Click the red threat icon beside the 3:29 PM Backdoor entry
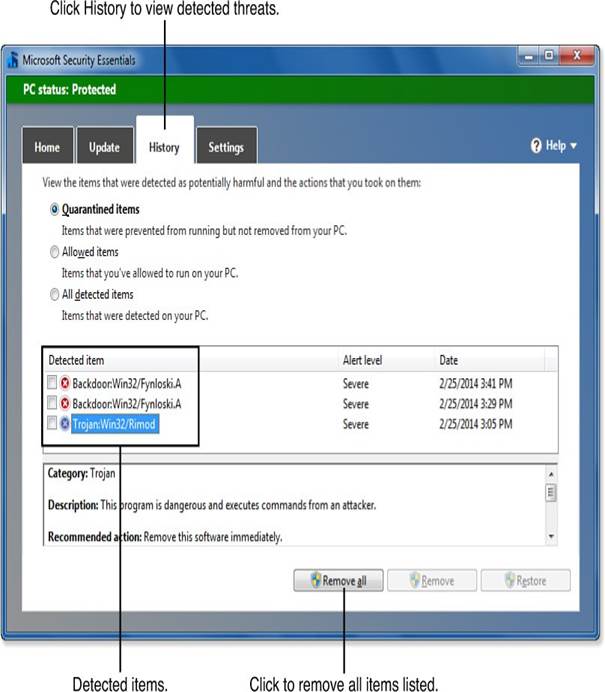 [65, 403]
